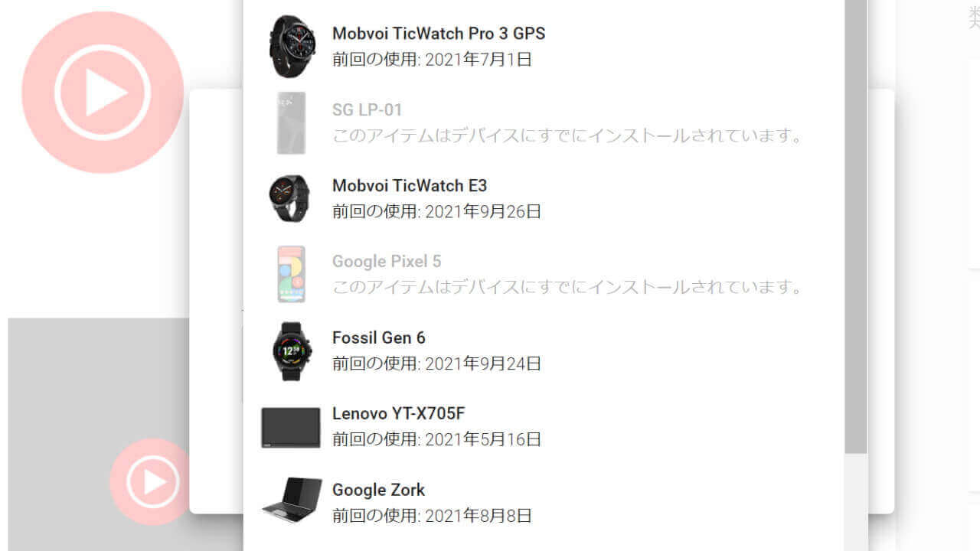Click the Mobvoi TicWatch Pro 3 GPS watch icon
The image size is (980, 551).
point(291,46)
